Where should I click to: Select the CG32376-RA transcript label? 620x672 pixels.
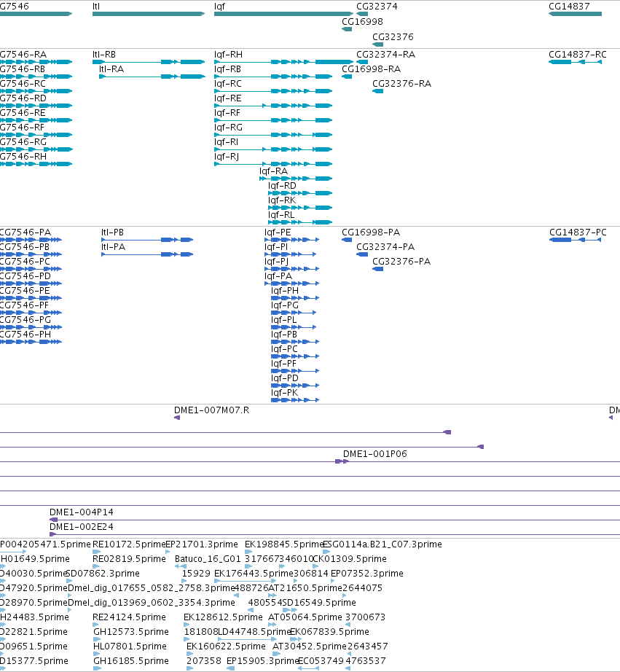[x=401, y=84]
